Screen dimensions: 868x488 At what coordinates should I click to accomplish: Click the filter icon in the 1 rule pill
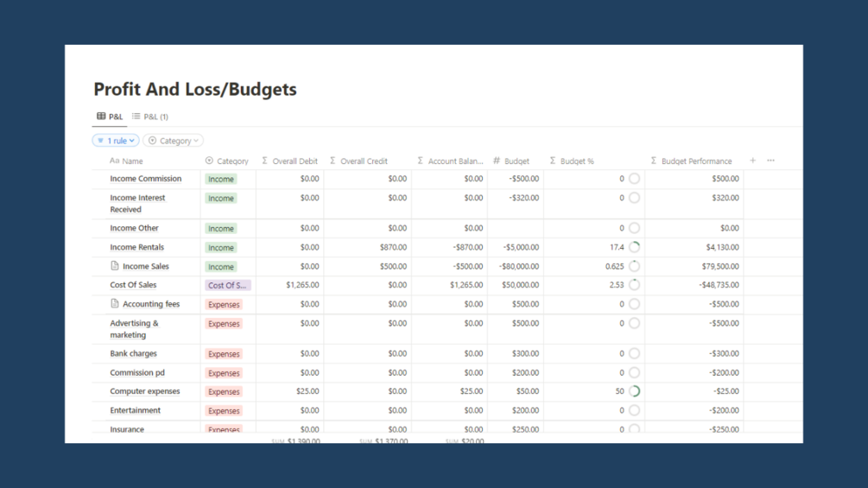coord(100,141)
